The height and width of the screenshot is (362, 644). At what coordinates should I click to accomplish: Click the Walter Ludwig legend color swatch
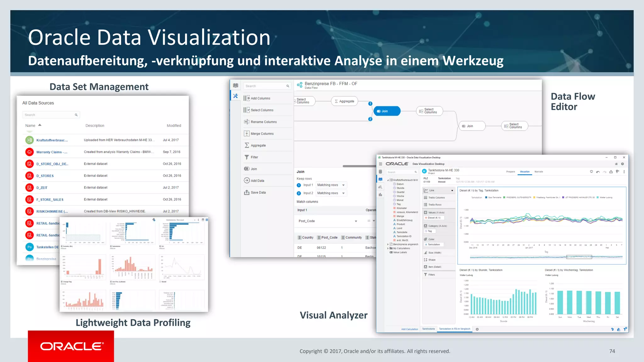[x=597, y=197]
